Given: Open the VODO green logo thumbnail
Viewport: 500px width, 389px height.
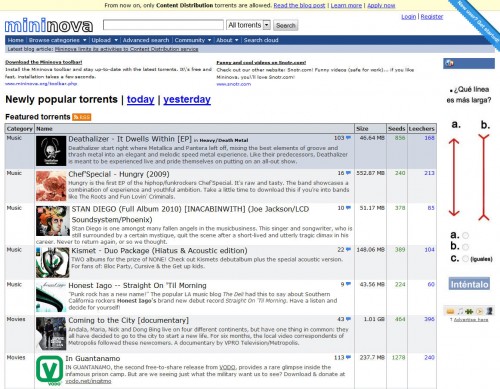Looking at the screenshot, I should pyautogui.click(x=49, y=370).
